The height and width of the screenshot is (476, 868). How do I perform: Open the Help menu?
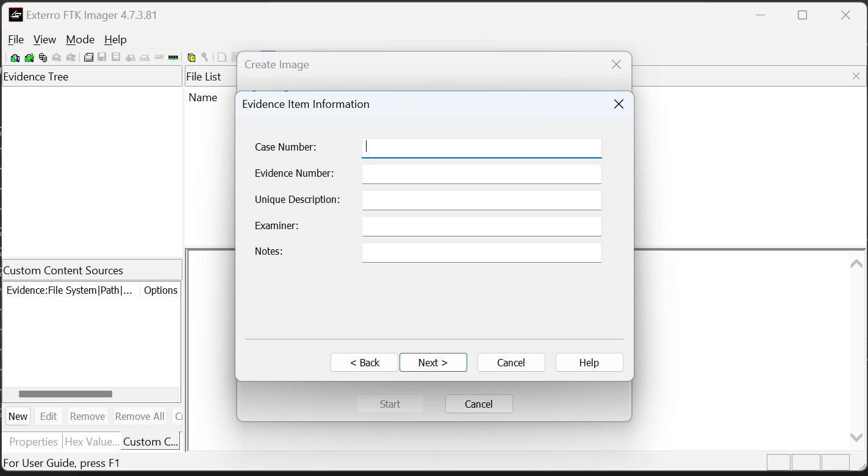click(x=115, y=40)
